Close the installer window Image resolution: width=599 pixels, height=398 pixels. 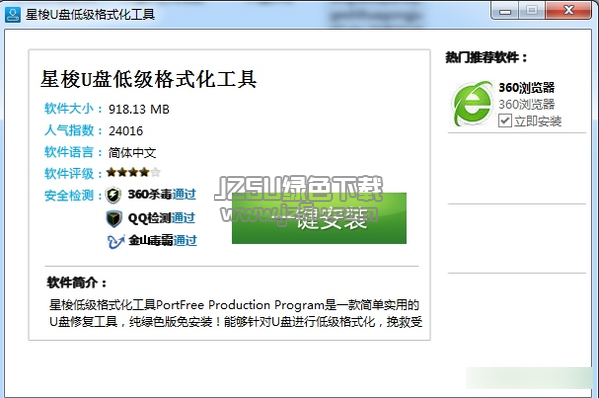point(569,10)
